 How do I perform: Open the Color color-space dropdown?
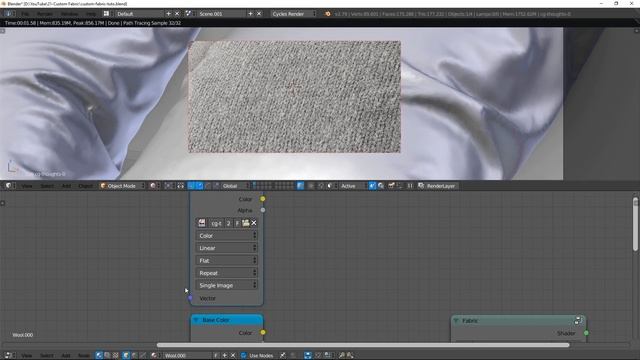click(227, 236)
